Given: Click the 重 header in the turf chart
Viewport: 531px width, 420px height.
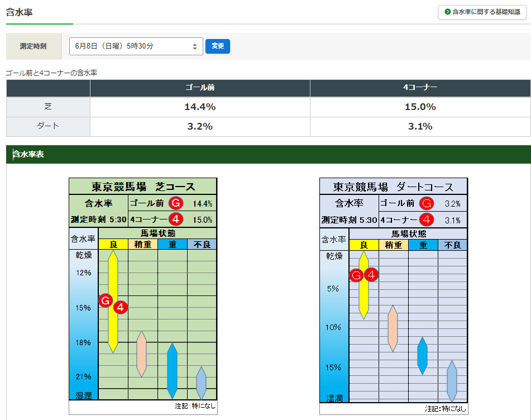Looking at the screenshot, I should pyautogui.click(x=173, y=244).
